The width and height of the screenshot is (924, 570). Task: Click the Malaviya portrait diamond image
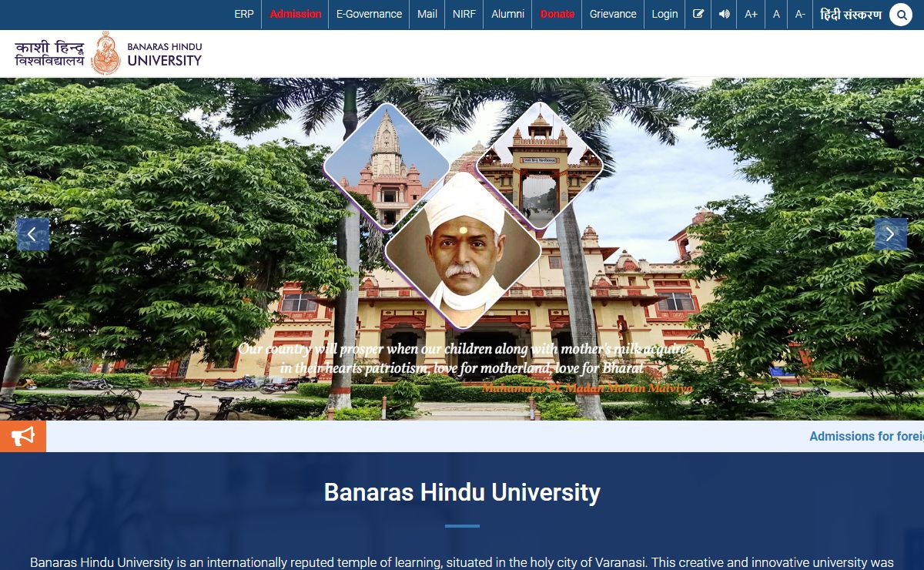(463, 250)
